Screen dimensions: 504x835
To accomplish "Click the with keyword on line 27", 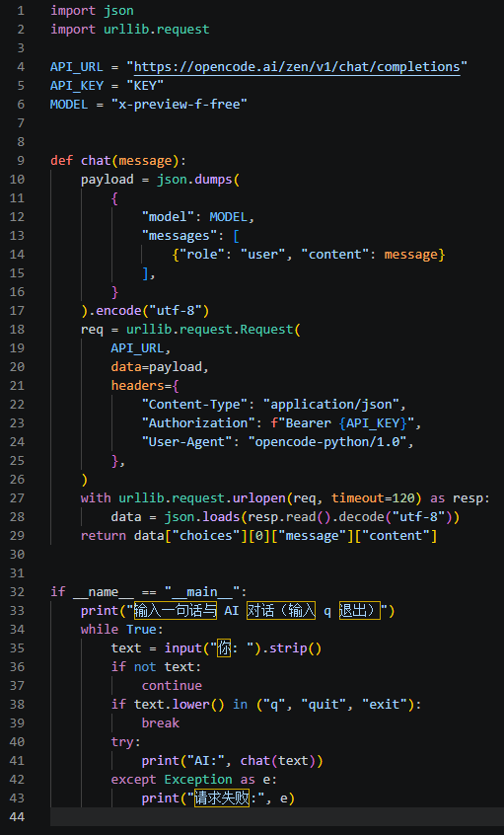I will point(96,497).
